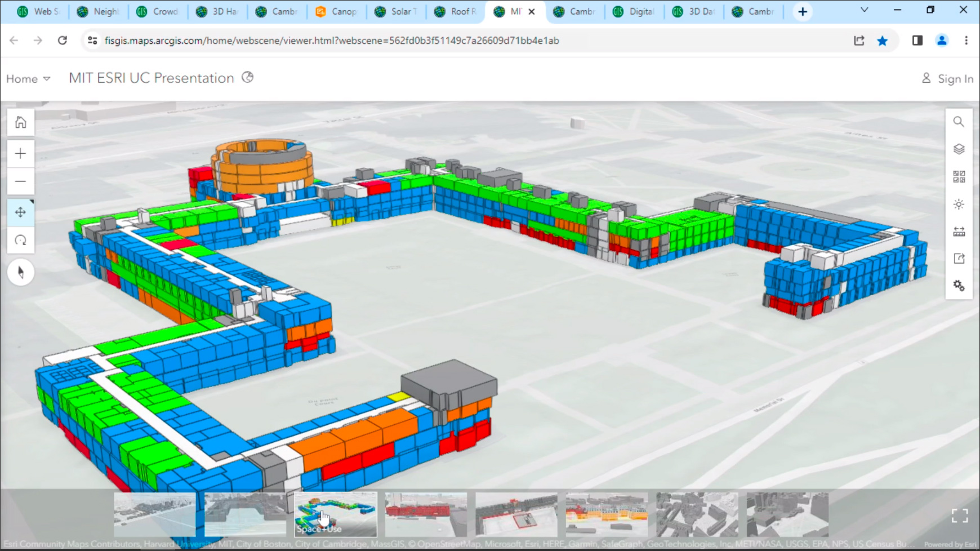Open the Share scene icon
980x551 pixels.
coord(959,259)
